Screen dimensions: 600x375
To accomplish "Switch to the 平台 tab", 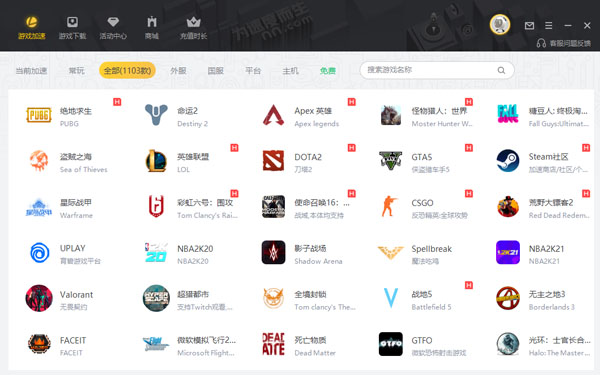I will pos(253,70).
